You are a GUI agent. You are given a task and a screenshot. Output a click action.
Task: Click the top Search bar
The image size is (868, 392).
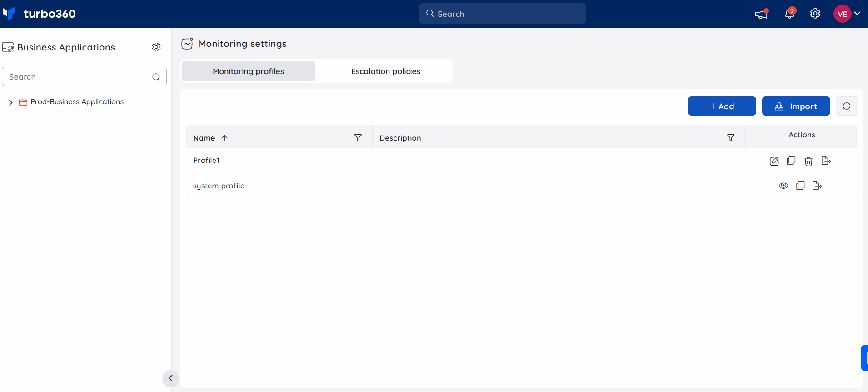tap(502, 14)
